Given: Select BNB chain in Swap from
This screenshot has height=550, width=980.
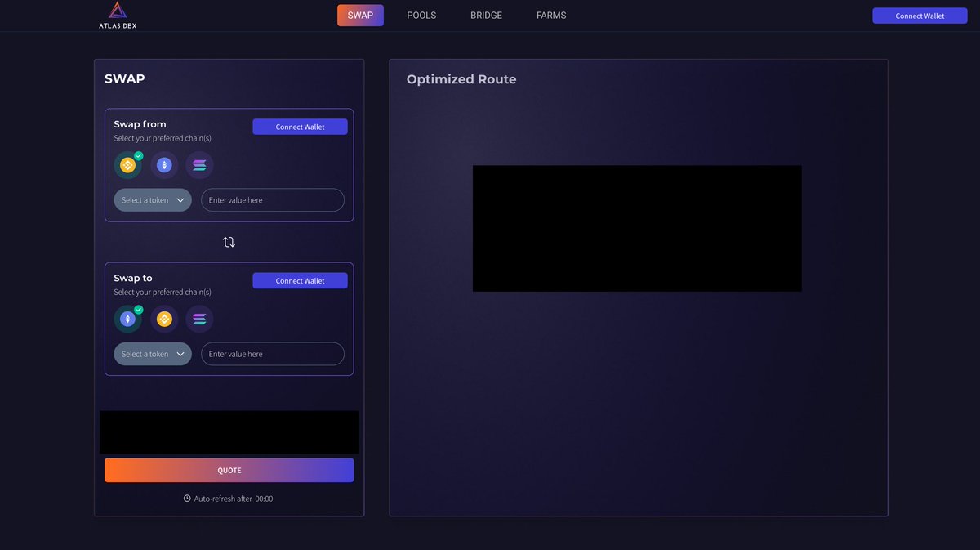Looking at the screenshot, I should pos(127,165).
